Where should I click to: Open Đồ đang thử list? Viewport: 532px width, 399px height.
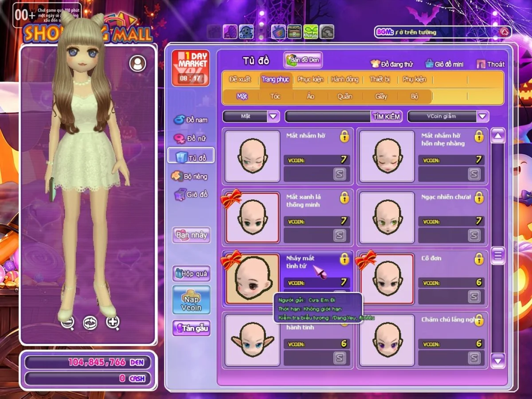click(392, 64)
